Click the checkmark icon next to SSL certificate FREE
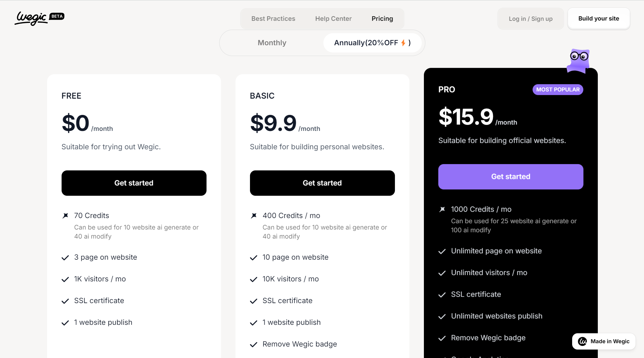Screen dimensions: 644x358 tap(65, 300)
